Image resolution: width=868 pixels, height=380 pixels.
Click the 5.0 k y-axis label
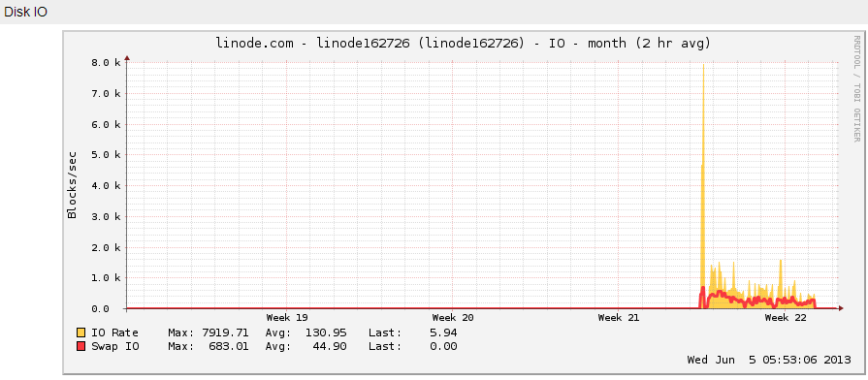pyautogui.click(x=106, y=155)
